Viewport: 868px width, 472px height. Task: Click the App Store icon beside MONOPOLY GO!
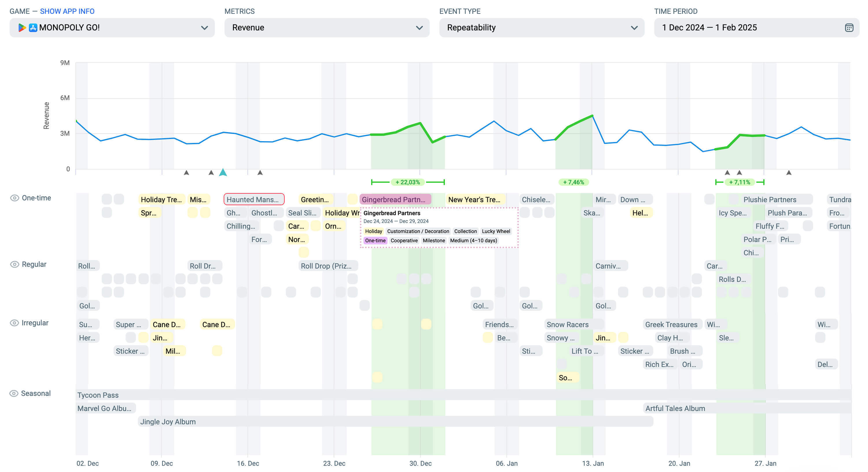click(33, 28)
